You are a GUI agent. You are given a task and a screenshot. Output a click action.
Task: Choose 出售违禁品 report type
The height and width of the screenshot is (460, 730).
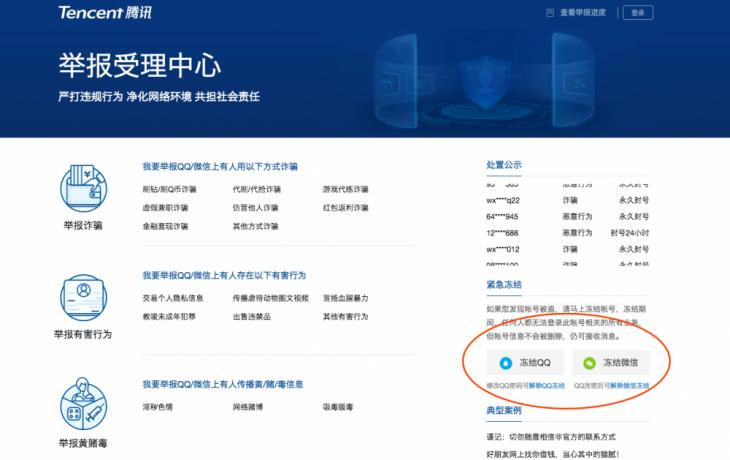[251, 317]
